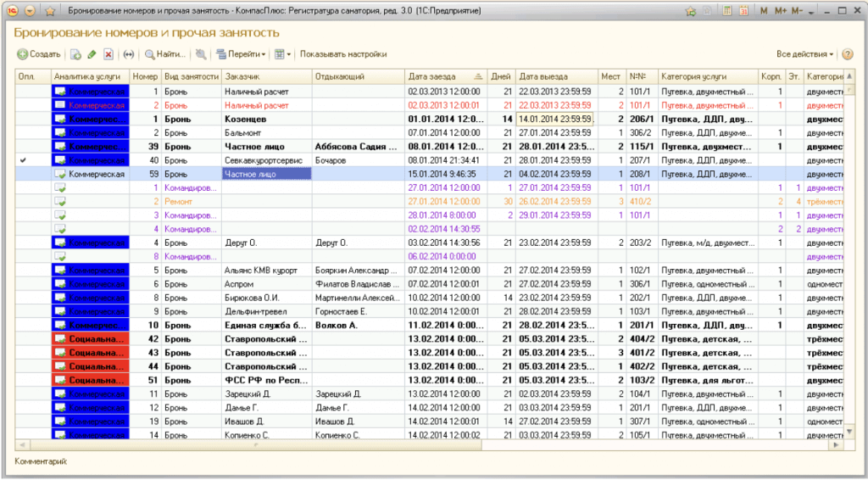868x480 pixels.
Task: Click the copy-record icon with green plus
Action: pos(75,54)
